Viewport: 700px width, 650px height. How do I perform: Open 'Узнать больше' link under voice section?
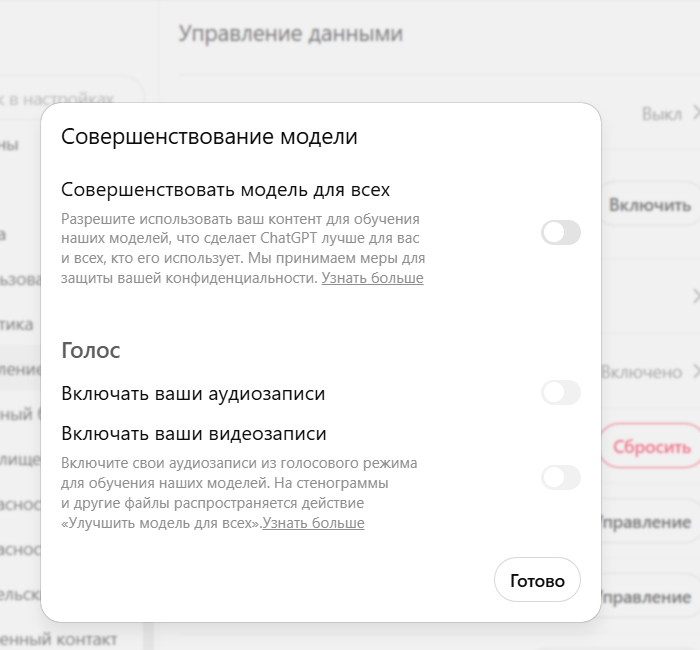point(313,523)
